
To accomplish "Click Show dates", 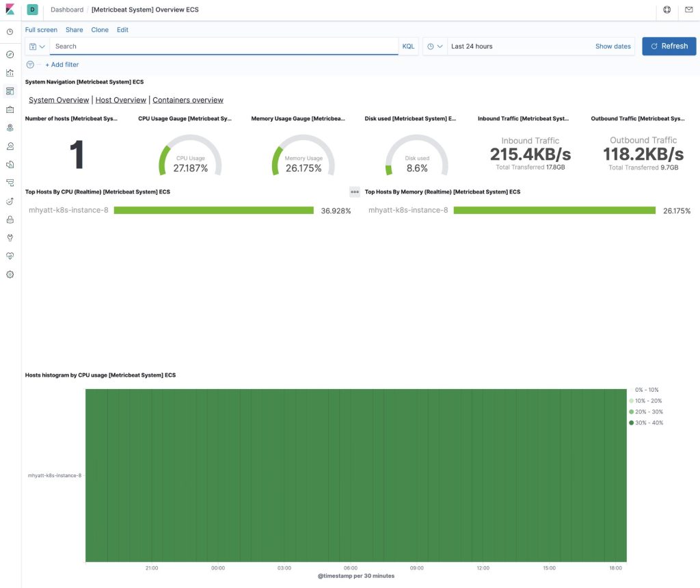I will tap(613, 46).
